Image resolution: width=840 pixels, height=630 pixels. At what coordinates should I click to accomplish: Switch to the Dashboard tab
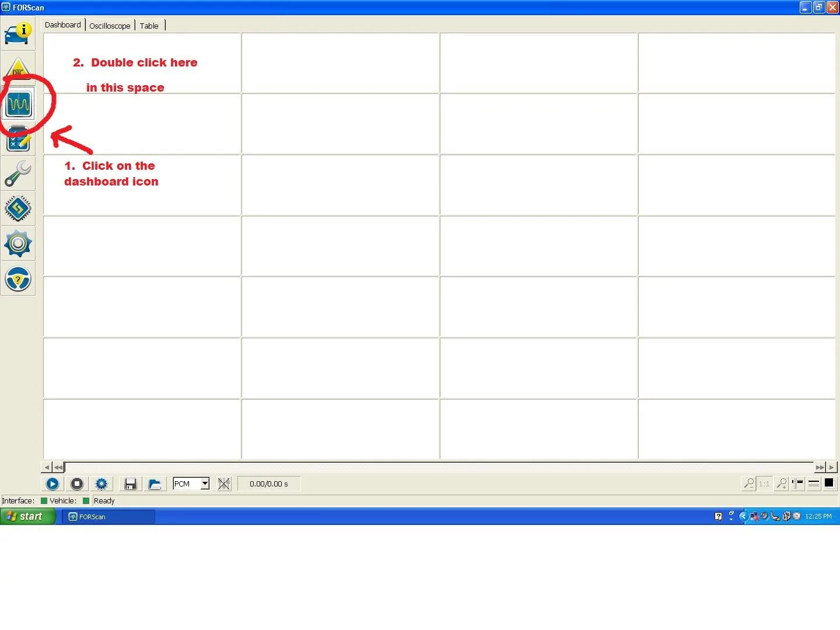pyautogui.click(x=63, y=25)
